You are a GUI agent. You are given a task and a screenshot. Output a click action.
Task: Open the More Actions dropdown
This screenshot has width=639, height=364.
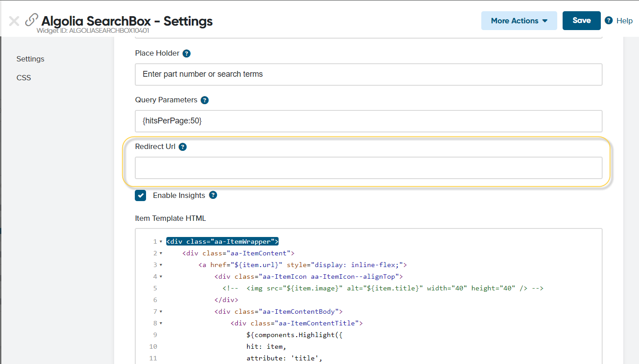pyautogui.click(x=519, y=21)
